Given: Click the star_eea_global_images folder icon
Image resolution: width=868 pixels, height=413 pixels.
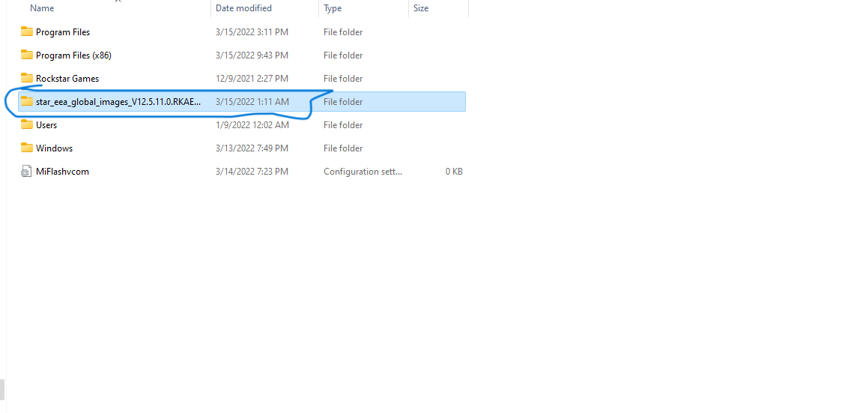Looking at the screenshot, I should coord(26,101).
